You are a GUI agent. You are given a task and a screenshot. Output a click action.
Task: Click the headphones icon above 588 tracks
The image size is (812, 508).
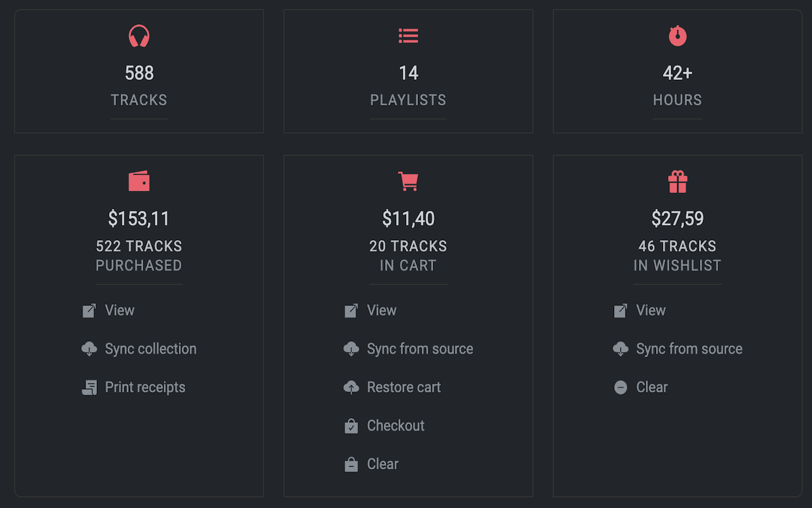pos(139,36)
